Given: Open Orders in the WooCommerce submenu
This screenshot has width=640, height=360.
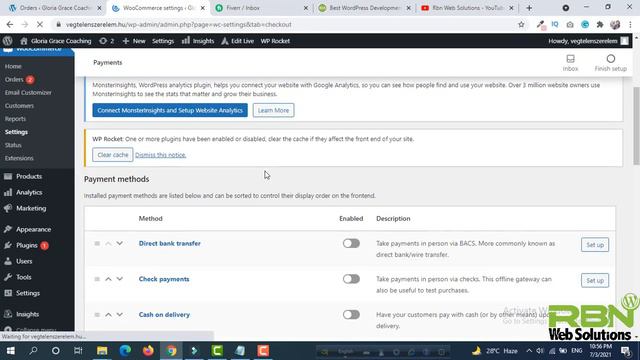Looking at the screenshot, I should 14,79.
